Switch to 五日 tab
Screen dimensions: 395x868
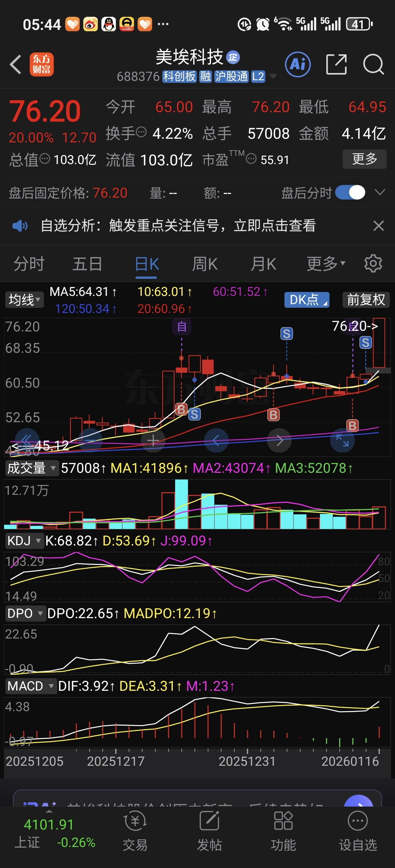pos(87,263)
